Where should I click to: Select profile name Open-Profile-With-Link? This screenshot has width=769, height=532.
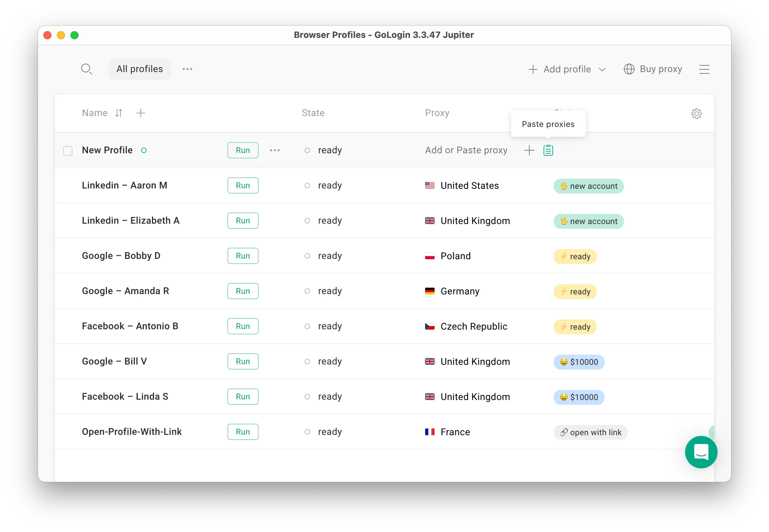pos(132,432)
